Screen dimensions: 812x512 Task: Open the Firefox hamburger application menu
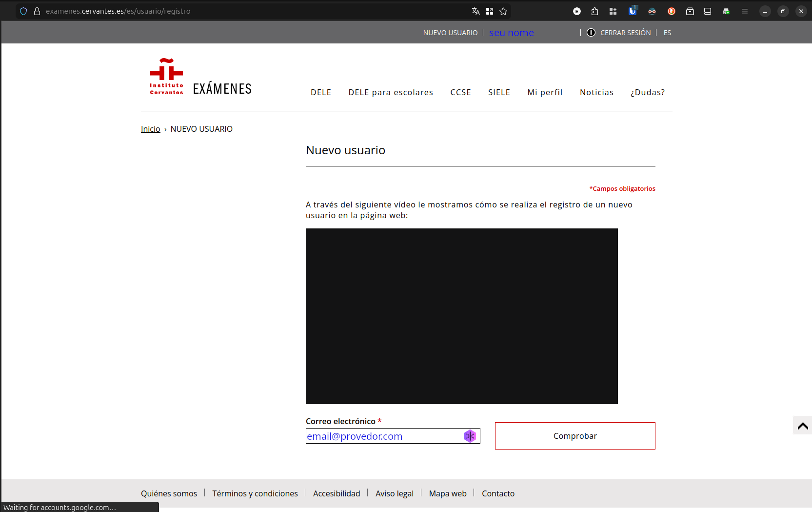(x=744, y=11)
